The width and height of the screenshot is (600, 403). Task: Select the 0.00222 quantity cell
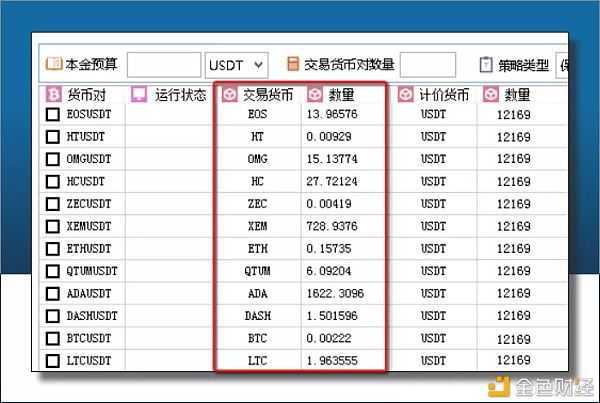[x=342, y=338]
